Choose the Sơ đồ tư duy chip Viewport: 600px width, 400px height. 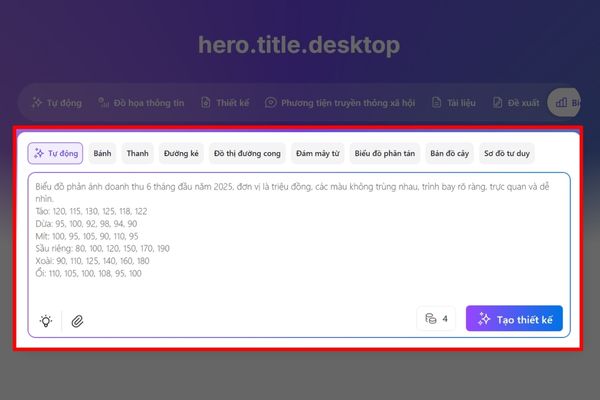pyautogui.click(x=508, y=153)
